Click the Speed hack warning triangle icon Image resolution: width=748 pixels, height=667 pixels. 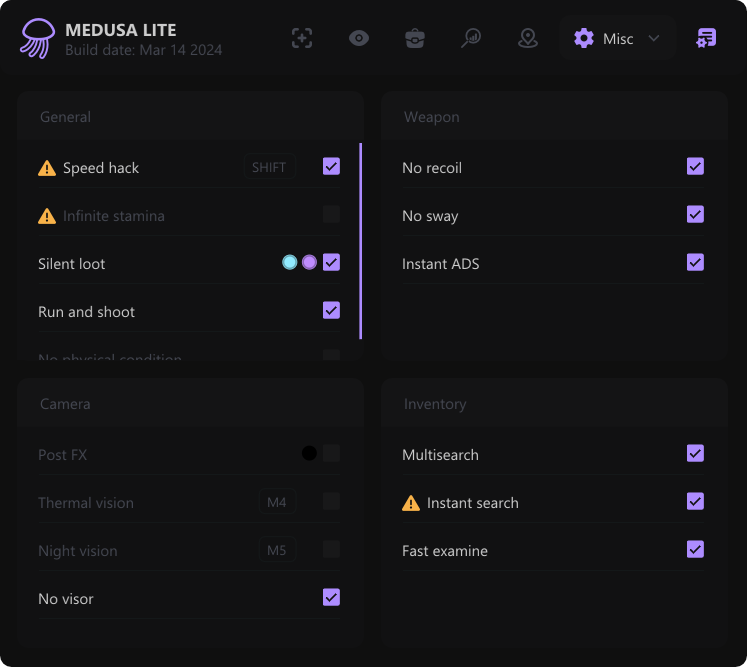coord(47,168)
